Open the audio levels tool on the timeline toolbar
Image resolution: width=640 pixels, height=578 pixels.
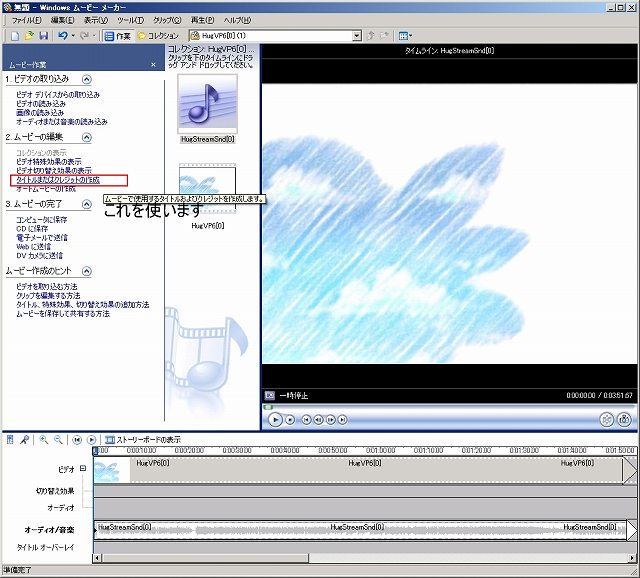(10, 440)
